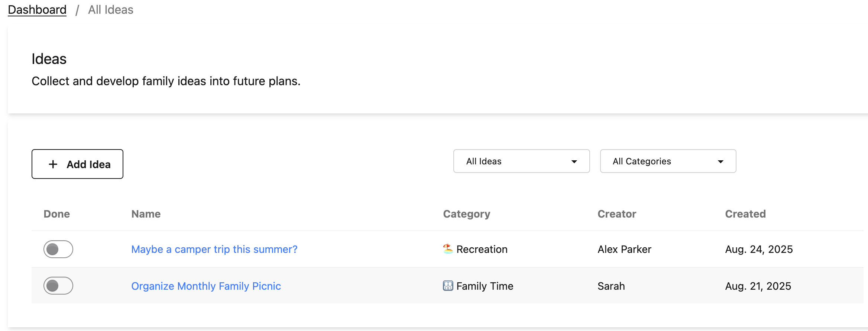Click the Name column header

[x=146, y=214]
